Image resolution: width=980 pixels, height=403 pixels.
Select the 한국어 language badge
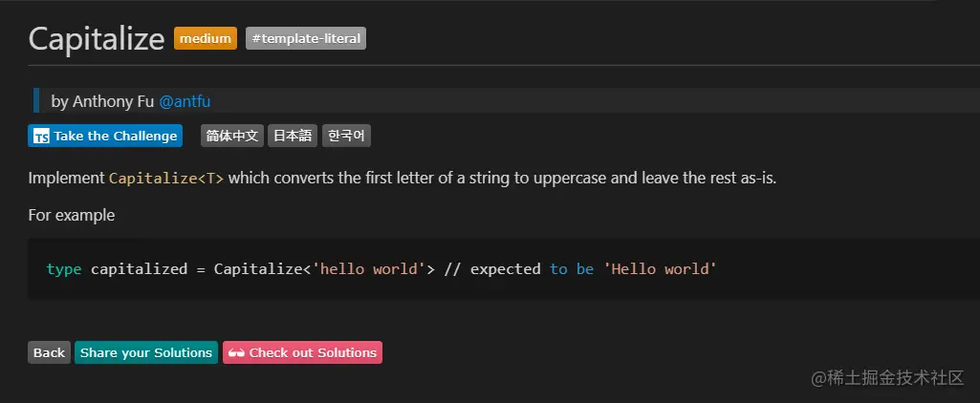click(346, 136)
